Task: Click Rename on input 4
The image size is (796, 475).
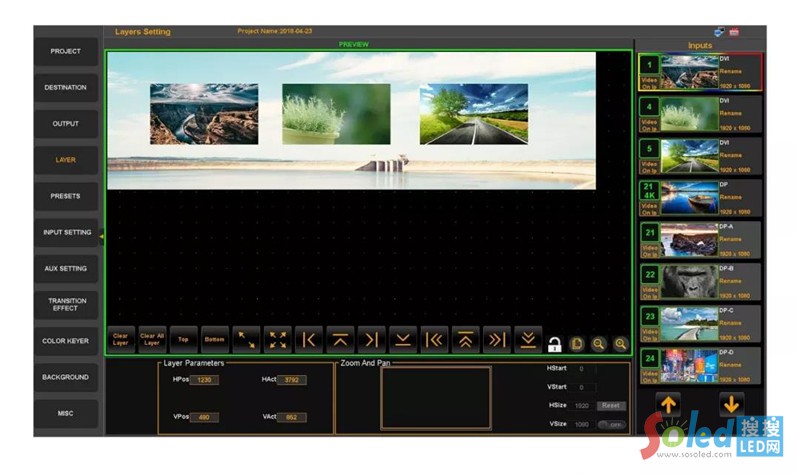Action: click(731, 113)
